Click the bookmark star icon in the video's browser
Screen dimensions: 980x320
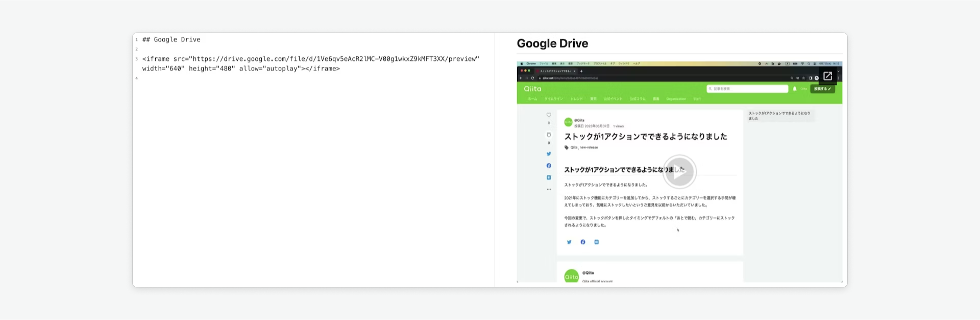point(803,78)
